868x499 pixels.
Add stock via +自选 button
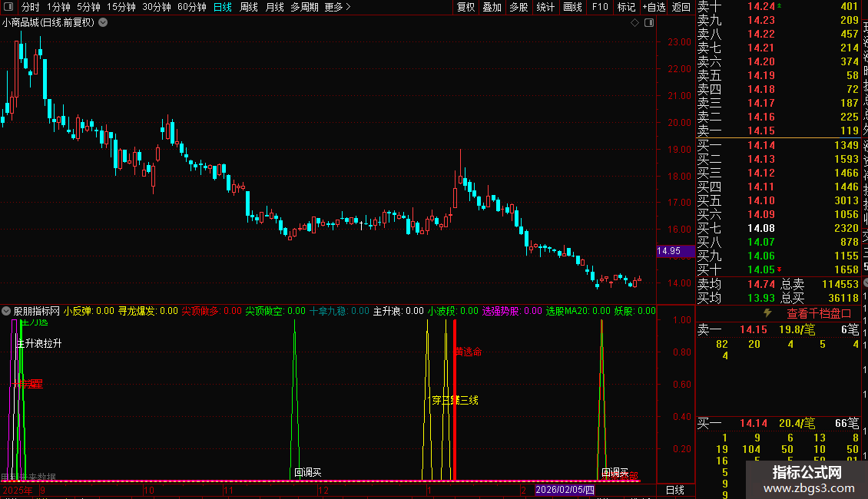pos(654,7)
